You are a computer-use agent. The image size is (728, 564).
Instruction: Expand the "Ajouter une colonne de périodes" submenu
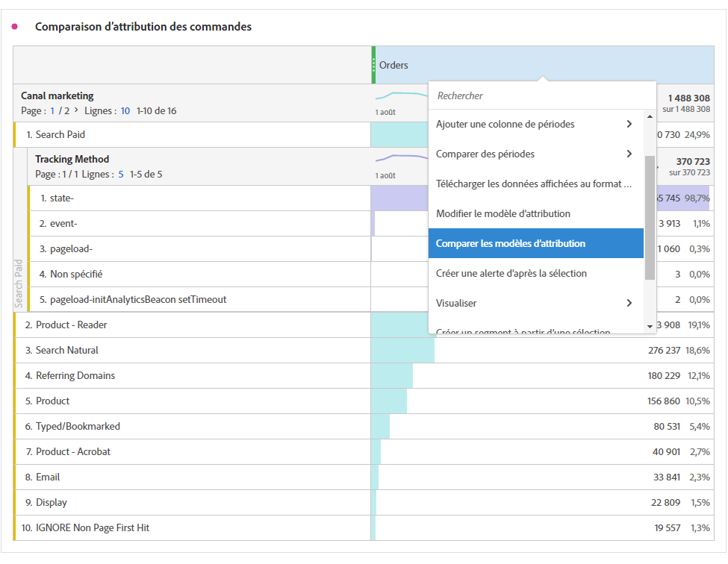(x=629, y=124)
